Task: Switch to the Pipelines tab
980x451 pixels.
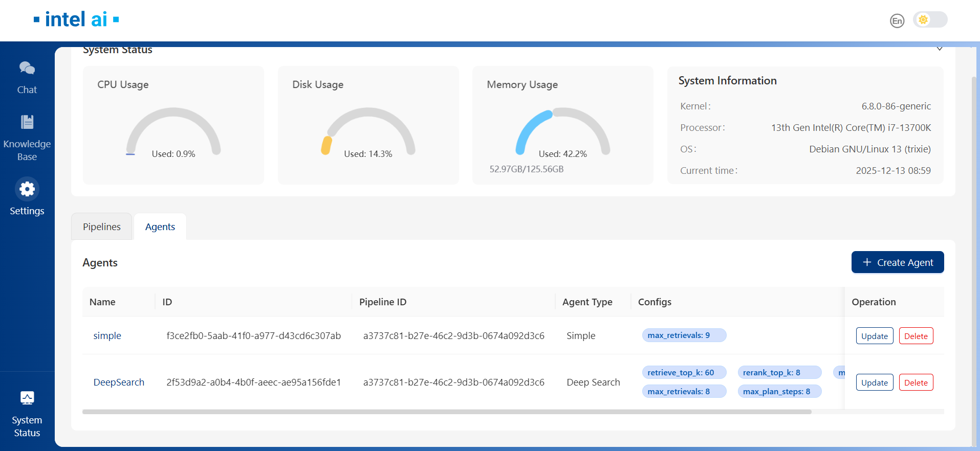Action: tap(102, 227)
